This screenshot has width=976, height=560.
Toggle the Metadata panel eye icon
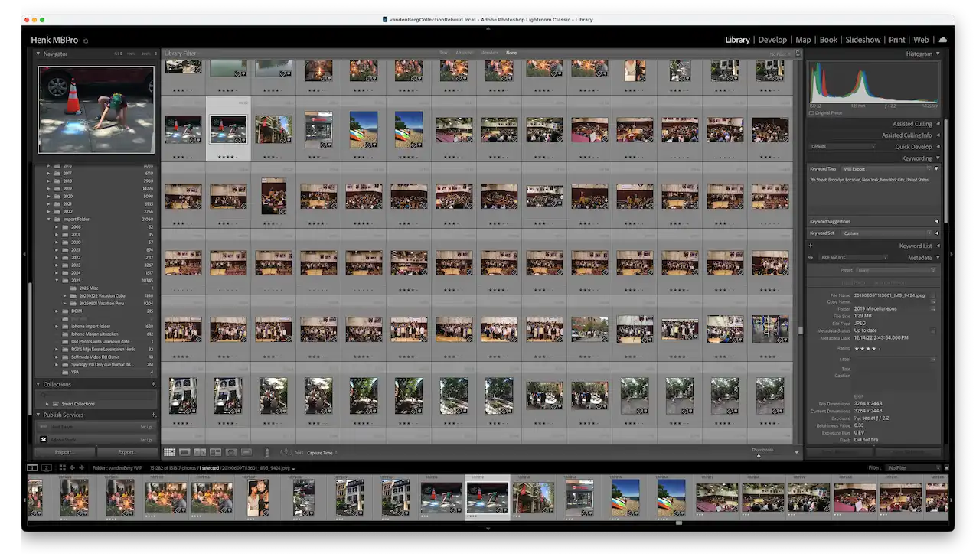click(x=811, y=258)
